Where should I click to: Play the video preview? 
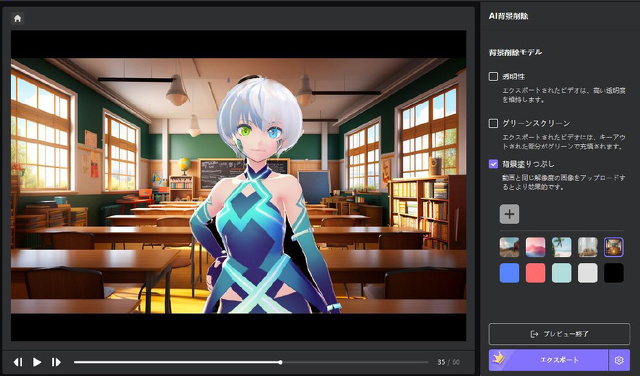click(37, 362)
